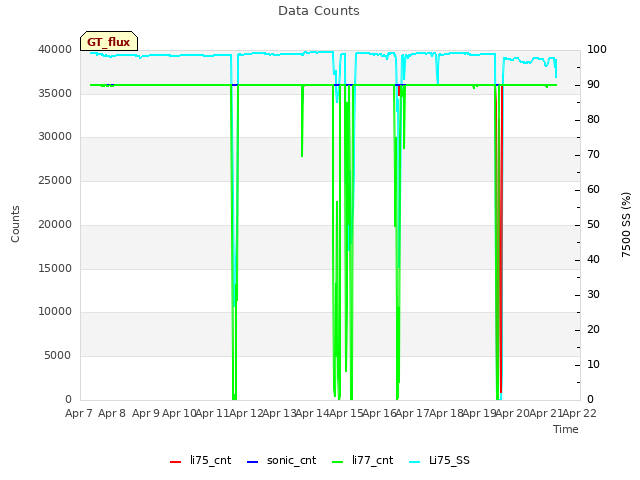Screen dimensions: 640x480
Task: Select the Apr 21 date tick
Action: tap(546, 413)
